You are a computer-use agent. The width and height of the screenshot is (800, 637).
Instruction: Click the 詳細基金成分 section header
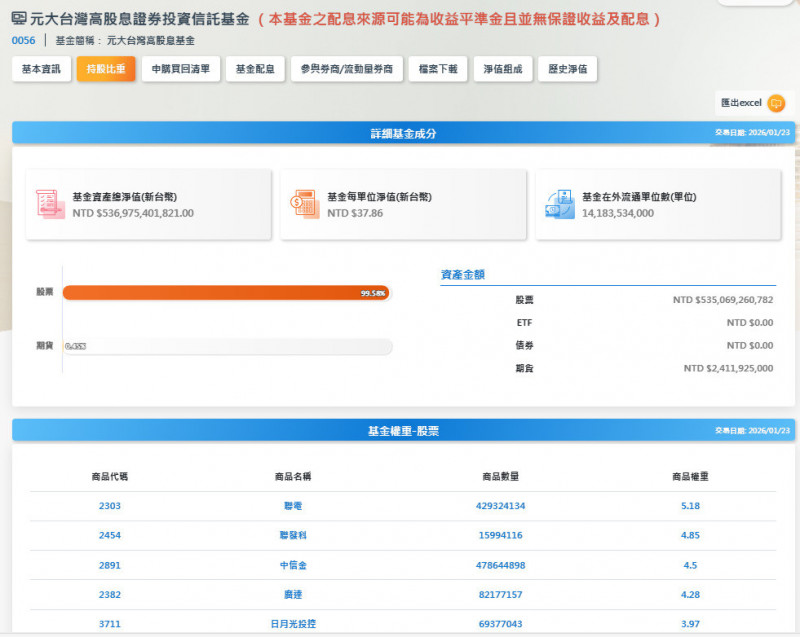(403, 134)
